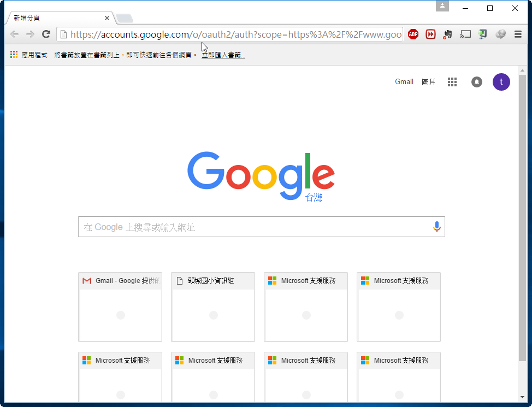Open the Chrome hamburger menu

(518, 34)
